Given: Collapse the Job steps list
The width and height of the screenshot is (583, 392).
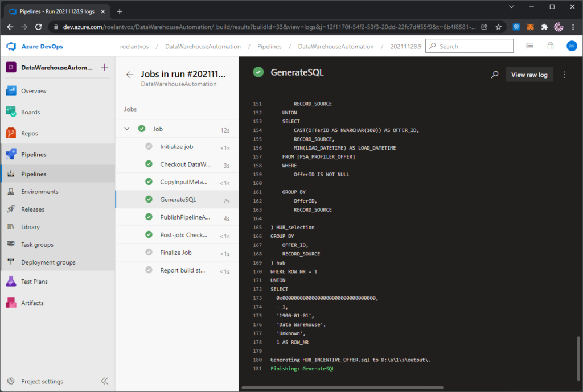Looking at the screenshot, I should point(126,129).
